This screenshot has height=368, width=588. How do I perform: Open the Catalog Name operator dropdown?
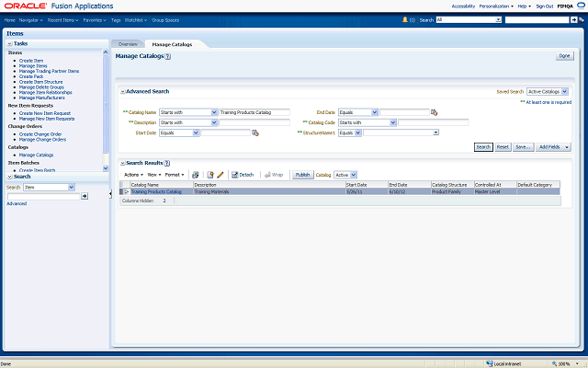188,112
